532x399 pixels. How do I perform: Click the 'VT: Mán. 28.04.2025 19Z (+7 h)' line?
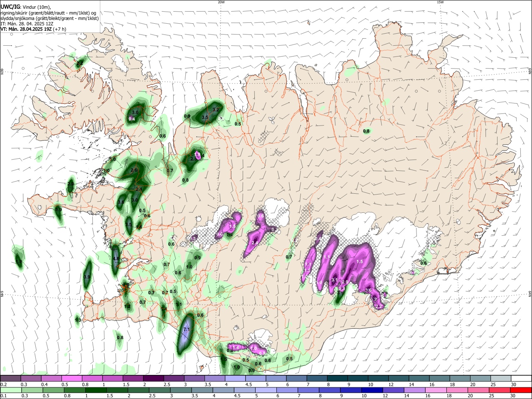pos(33,29)
